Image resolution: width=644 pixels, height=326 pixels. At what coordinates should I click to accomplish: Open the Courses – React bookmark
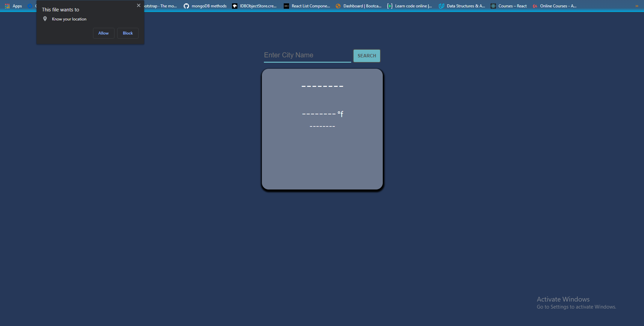(x=509, y=6)
